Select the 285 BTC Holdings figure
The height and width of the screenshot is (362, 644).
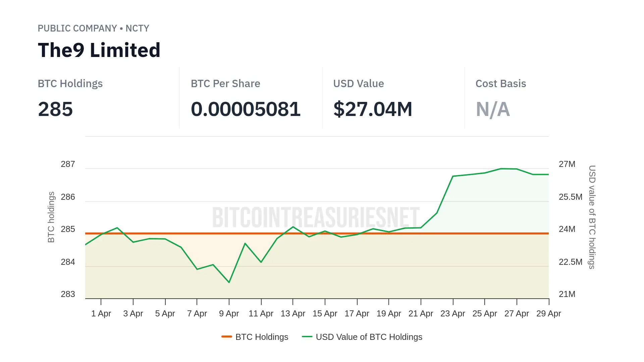pyautogui.click(x=55, y=109)
